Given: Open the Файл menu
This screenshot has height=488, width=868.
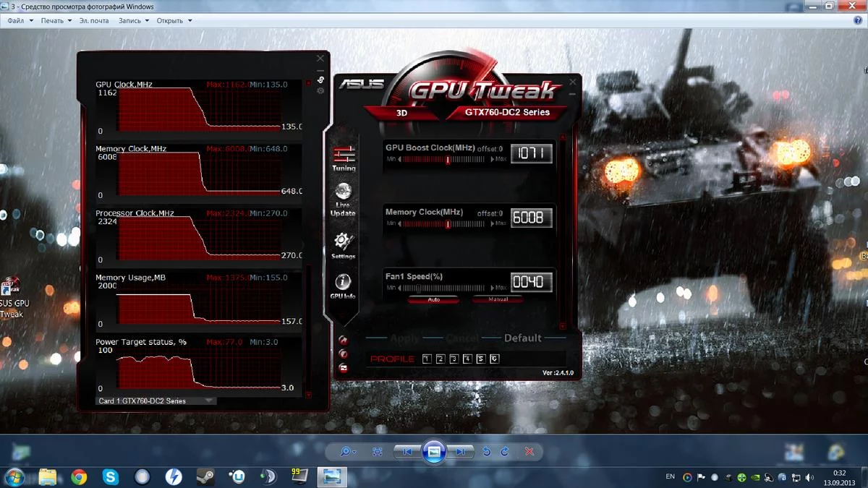Looking at the screenshot, I should (x=20, y=20).
